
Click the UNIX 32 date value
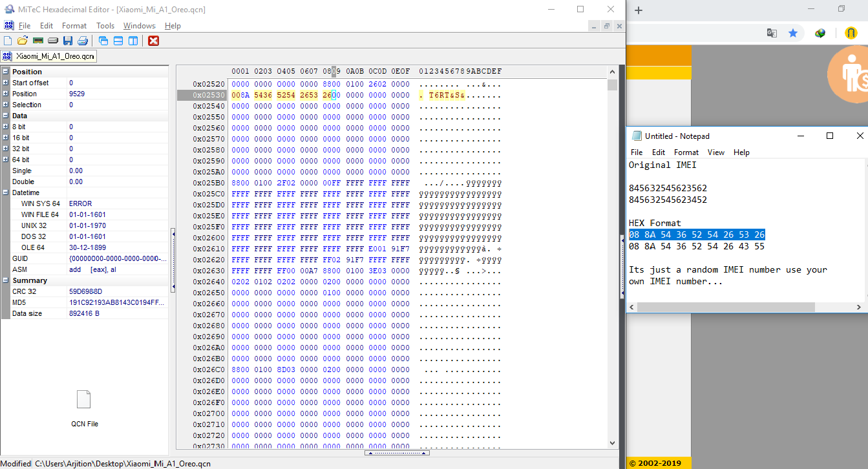[87, 225]
